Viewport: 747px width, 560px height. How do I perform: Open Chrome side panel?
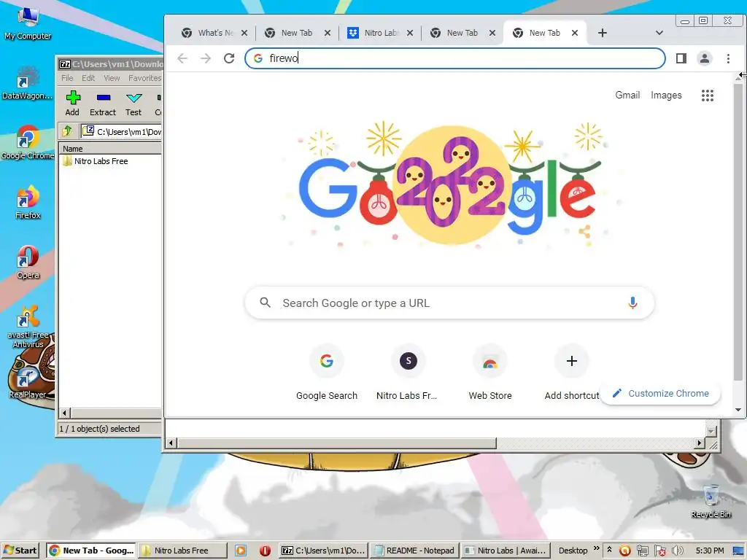(x=681, y=58)
